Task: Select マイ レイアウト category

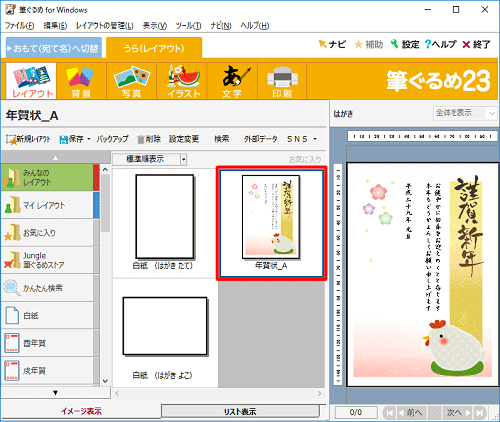Action: pos(50,205)
